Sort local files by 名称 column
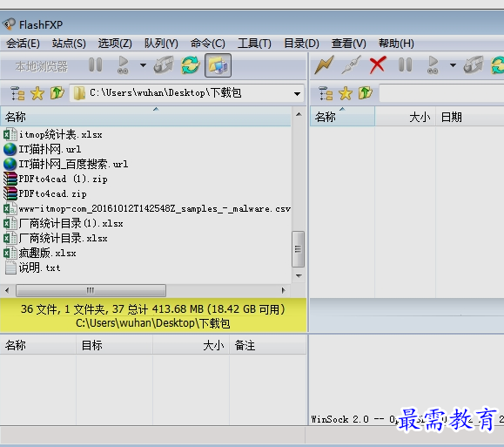Screen dimensions: 504x447 pos(145,117)
